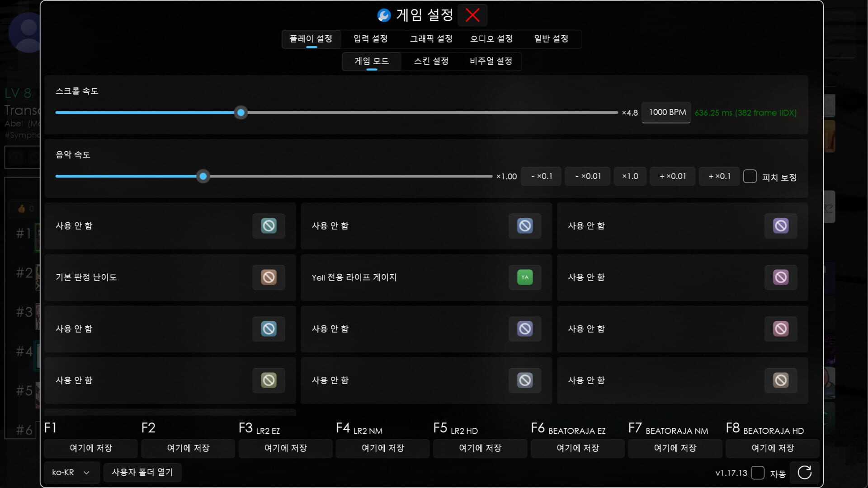Screen dimensions: 868x488
Task: Open the 오디오 설정 tab
Action: (x=491, y=39)
